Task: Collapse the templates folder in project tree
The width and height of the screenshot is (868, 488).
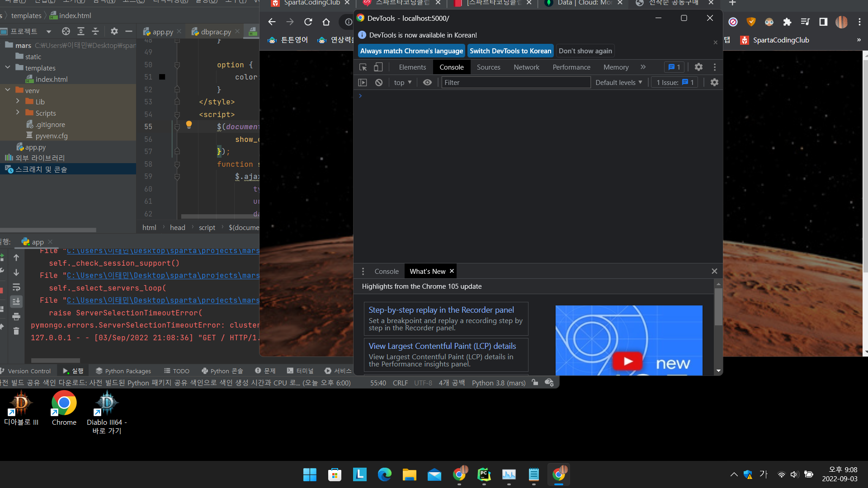Action: pos(8,68)
